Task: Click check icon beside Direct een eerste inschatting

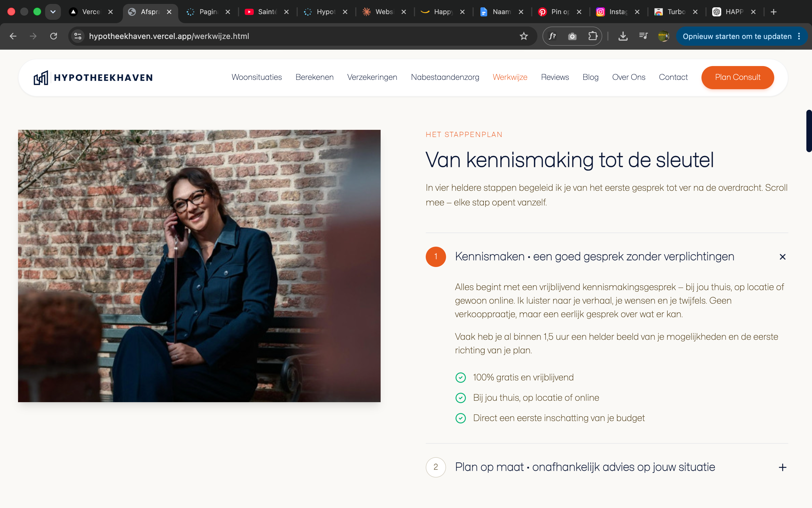Action: click(461, 418)
